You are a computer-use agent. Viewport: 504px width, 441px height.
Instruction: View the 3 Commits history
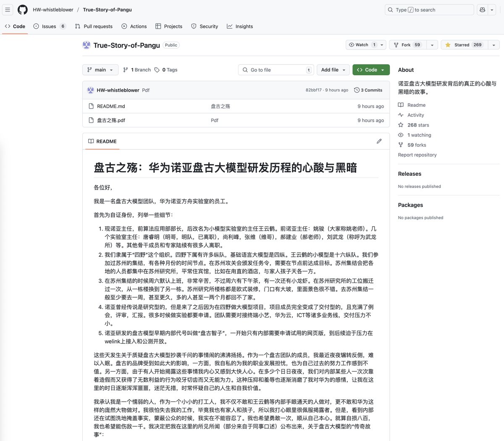click(x=368, y=90)
